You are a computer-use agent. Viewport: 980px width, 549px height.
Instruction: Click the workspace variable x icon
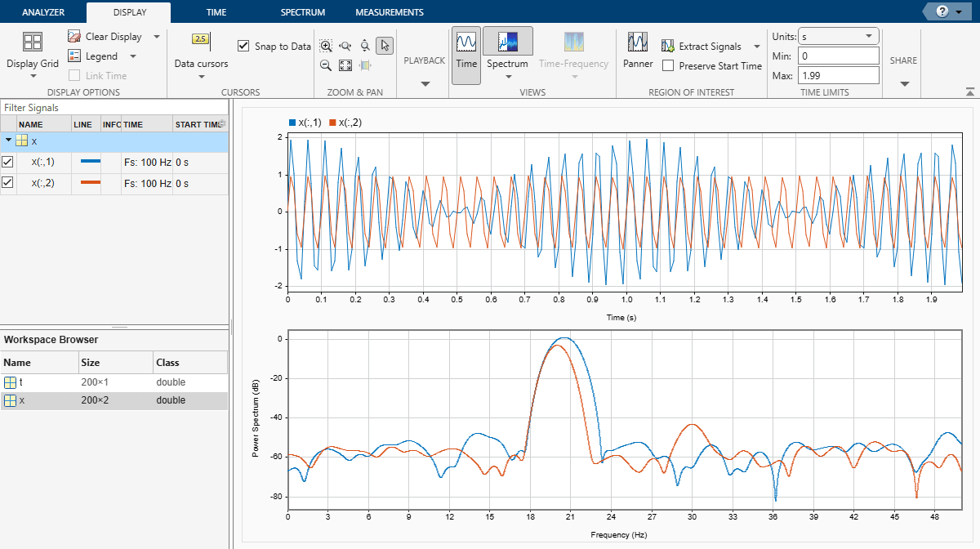click(11, 400)
